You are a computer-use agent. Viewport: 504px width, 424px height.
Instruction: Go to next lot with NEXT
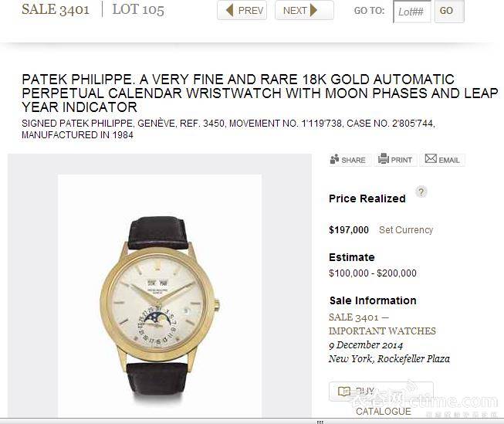[x=304, y=10]
